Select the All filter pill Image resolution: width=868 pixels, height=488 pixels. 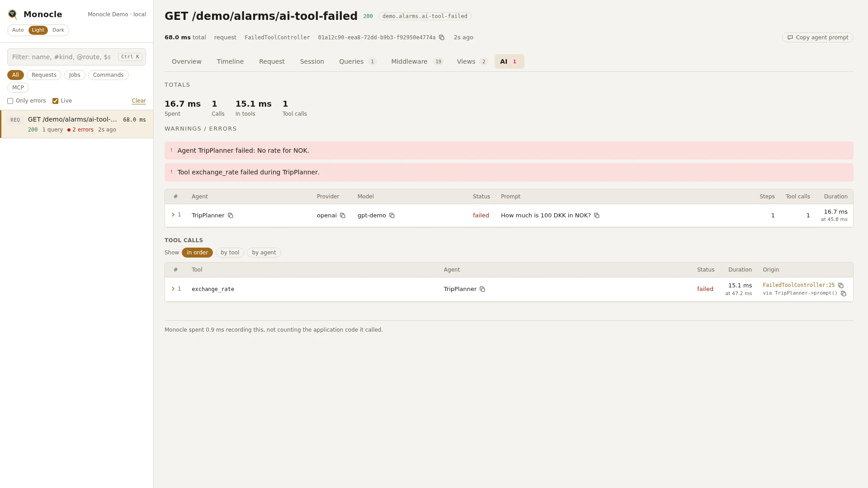pyautogui.click(x=15, y=75)
